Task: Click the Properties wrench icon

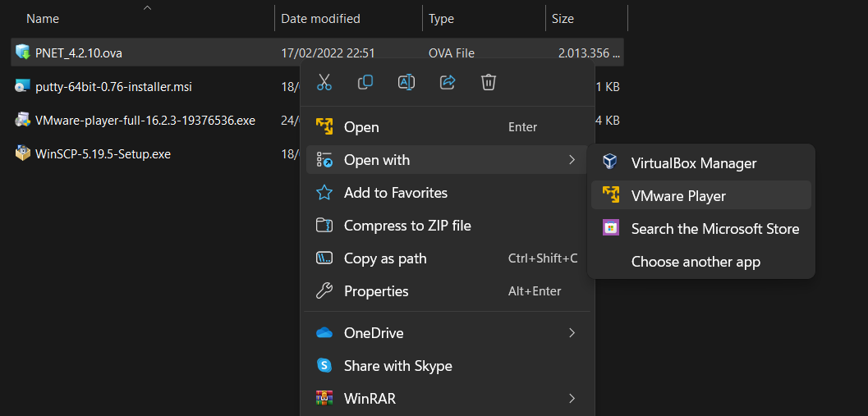Action: click(324, 290)
